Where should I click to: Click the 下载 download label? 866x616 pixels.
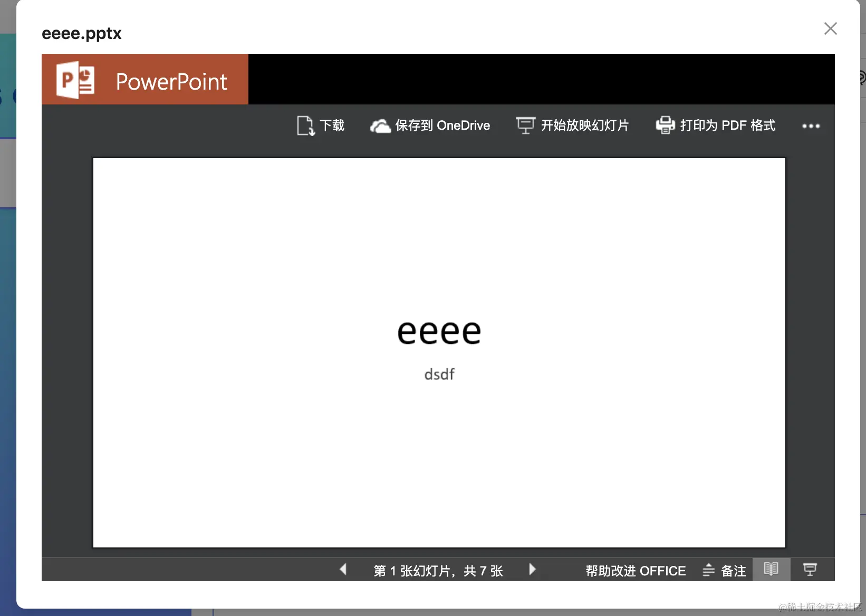click(332, 126)
